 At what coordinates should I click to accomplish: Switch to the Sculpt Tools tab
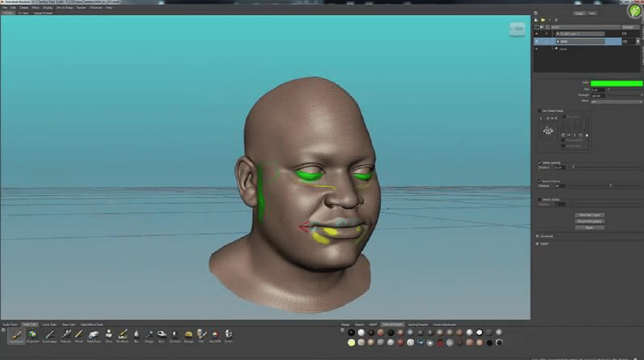pos(10,324)
